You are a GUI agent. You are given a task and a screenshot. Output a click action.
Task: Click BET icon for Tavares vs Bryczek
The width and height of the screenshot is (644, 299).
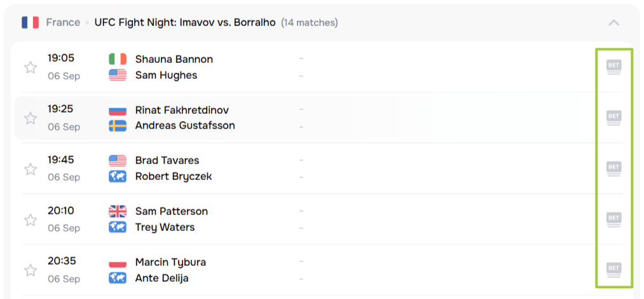click(x=613, y=169)
